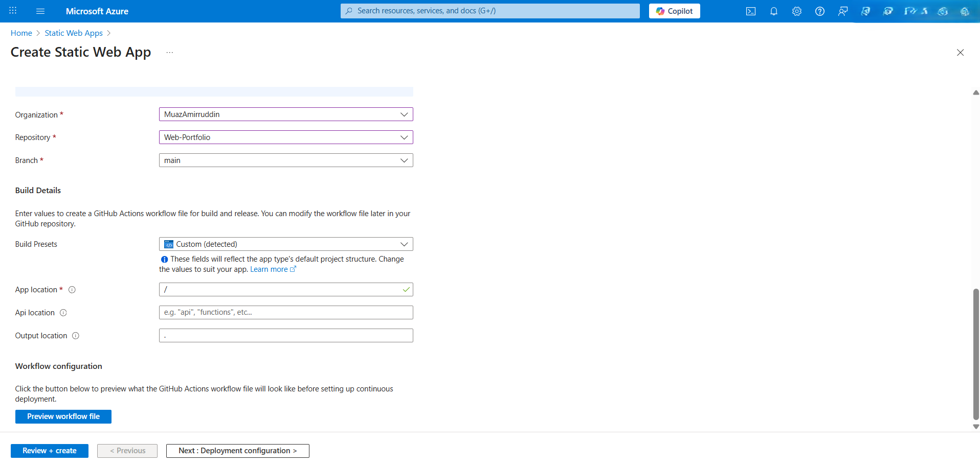Click the info icon beside App location
Viewport: 980px width, 466px height.
(x=72, y=290)
